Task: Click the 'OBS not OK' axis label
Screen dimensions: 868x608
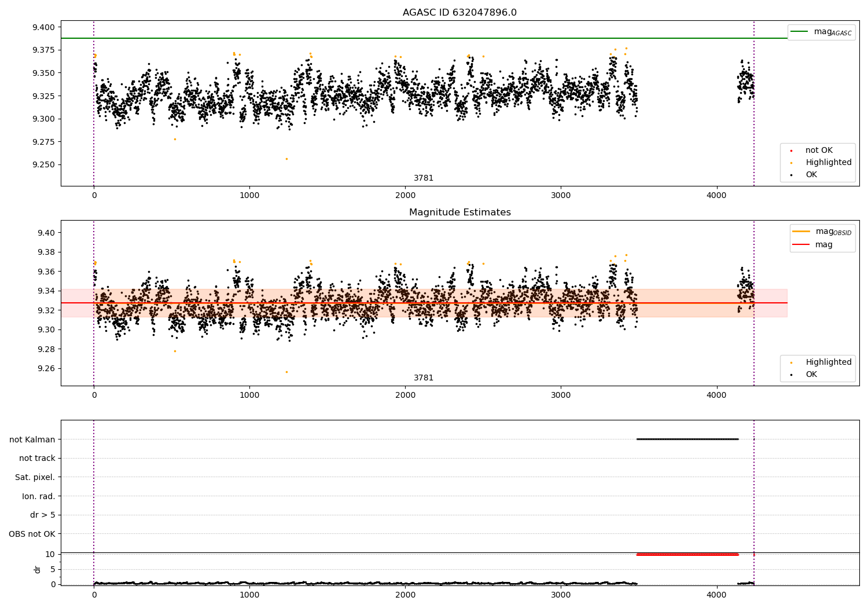Action: (32, 534)
